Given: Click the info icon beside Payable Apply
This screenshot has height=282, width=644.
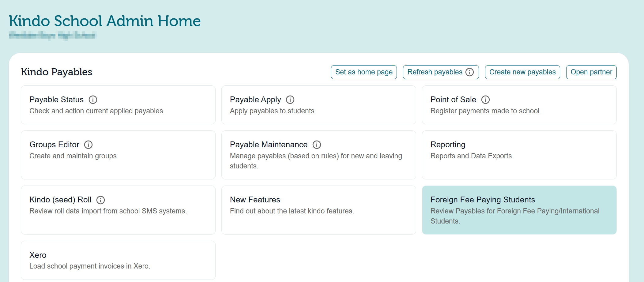Looking at the screenshot, I should pos(290,100).
